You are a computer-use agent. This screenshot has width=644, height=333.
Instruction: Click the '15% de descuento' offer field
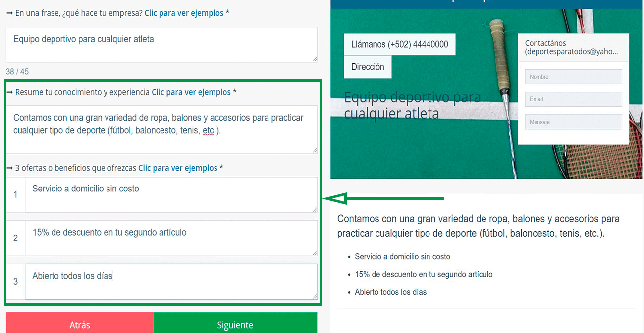coord(170,238)
